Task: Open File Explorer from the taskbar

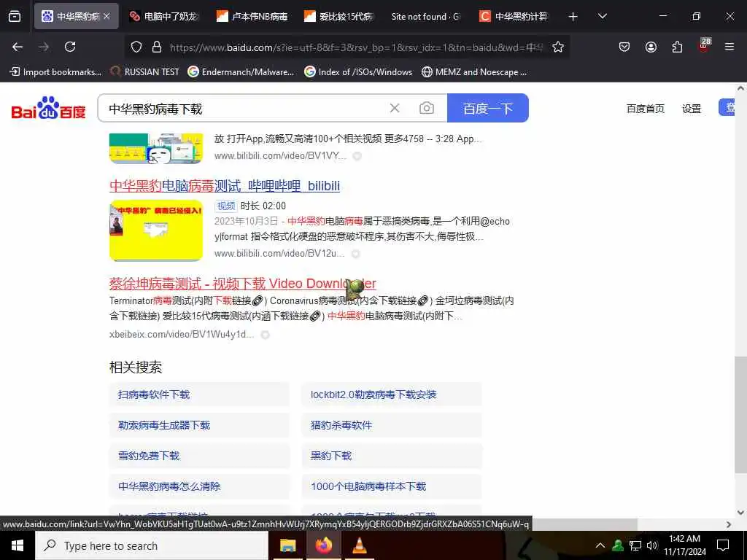Action: click(x=287, y=545)
